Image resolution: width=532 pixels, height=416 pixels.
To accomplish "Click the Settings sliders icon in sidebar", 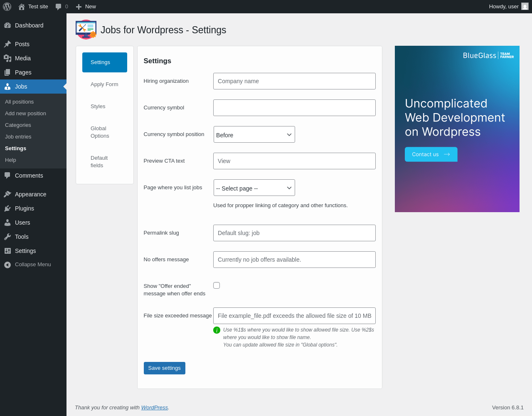I will pyautogui.click(x=7, y=251).
